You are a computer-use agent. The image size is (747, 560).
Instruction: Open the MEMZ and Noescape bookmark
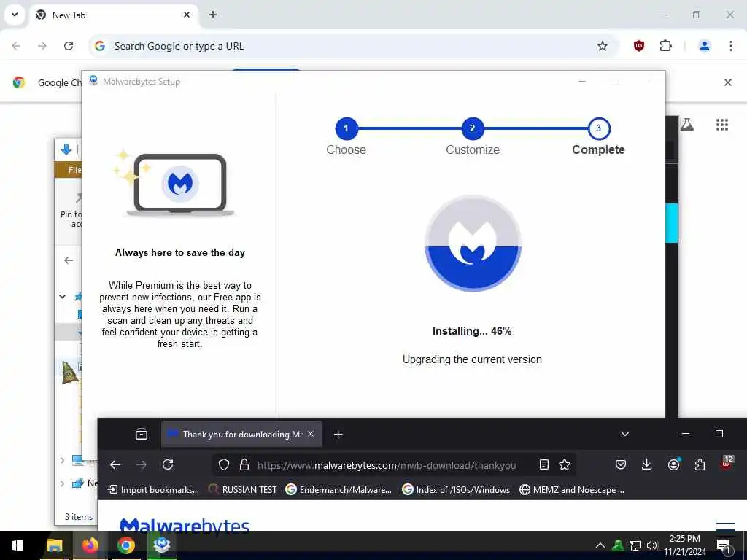coord(572,489)
